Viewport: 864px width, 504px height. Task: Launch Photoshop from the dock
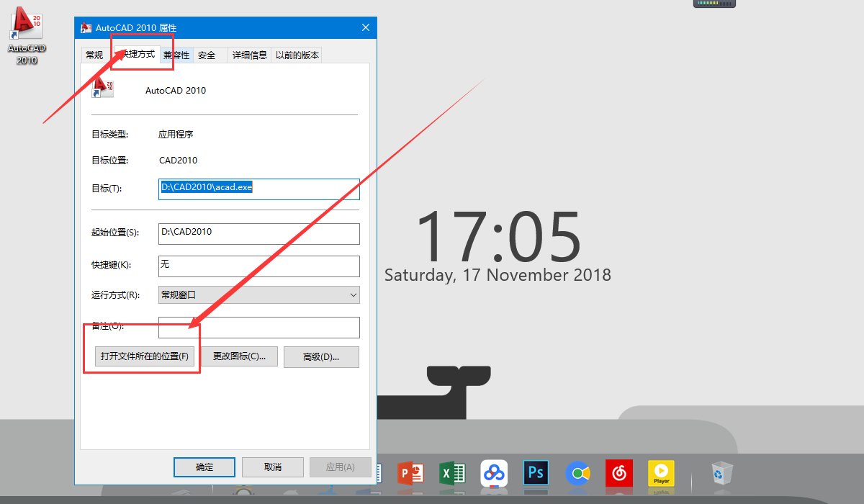point(536,473)
